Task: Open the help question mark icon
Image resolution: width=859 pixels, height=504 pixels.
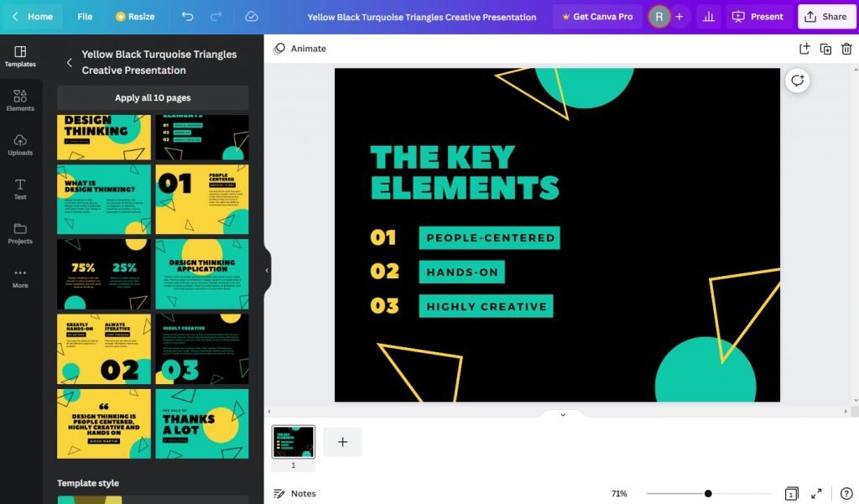Action: point(846,493)
